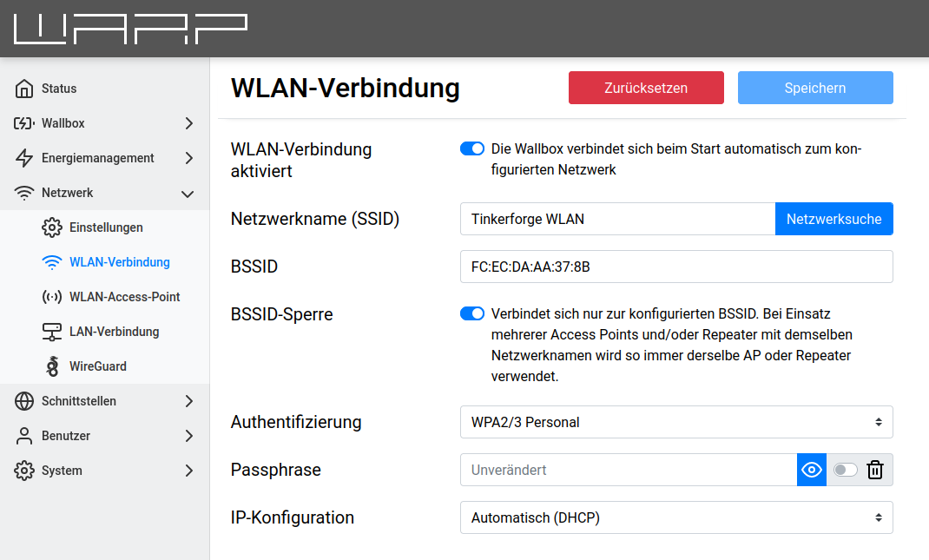Click the WLAN-Access-Point broadcast icon
This screenshot has height=560, width=929.
[x=52, y=297]
